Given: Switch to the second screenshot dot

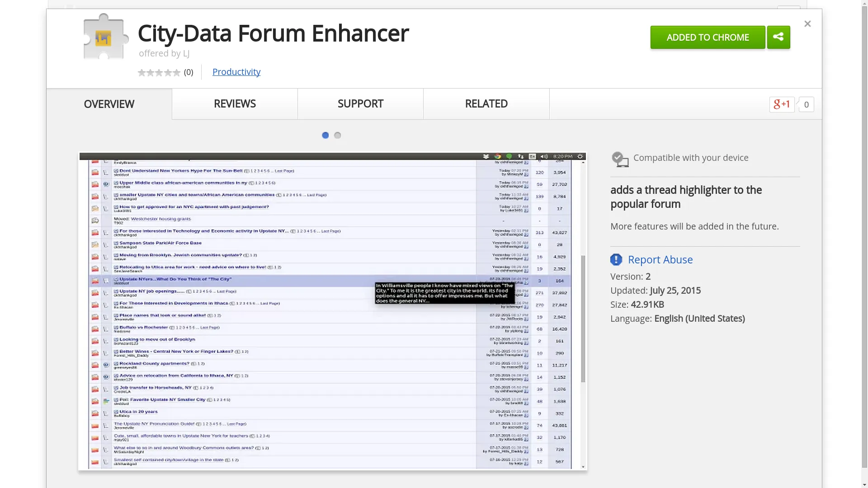Looking at the screenshot, I should pyautogui.click(x=337, y=135).
